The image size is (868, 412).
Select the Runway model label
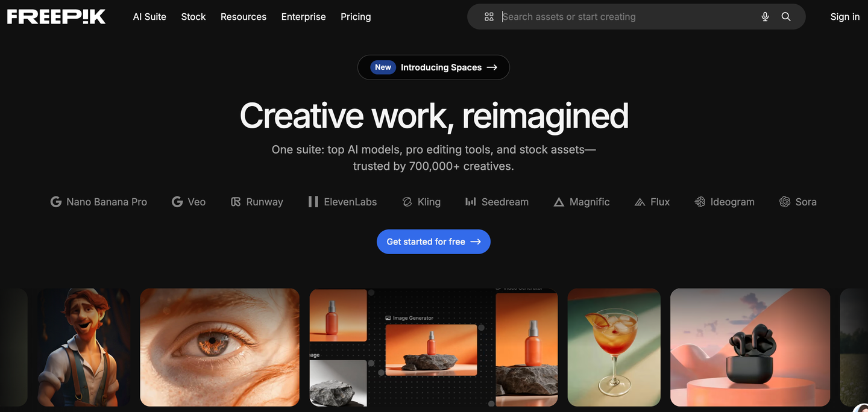point(265,202)
